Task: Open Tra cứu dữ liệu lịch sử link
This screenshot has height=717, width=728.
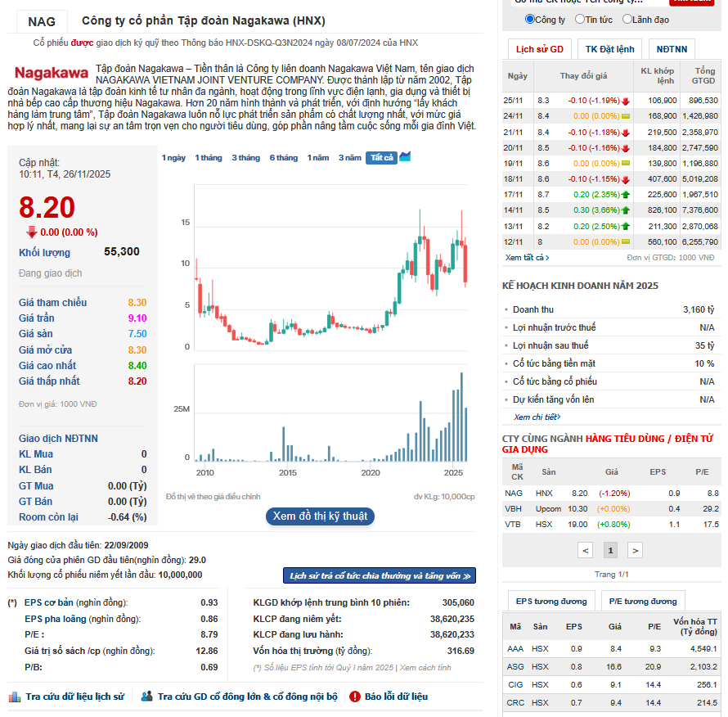Action: (x=74, y=697)
